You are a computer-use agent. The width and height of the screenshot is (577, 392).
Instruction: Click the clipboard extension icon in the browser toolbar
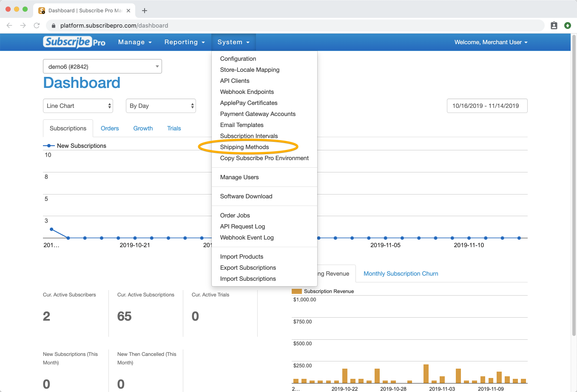(554, 25)
